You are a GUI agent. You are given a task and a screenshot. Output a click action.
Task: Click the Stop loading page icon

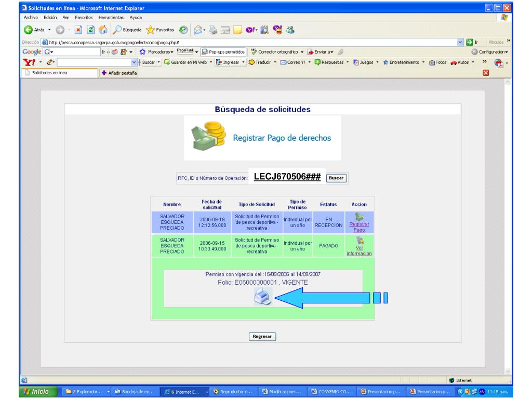[78, 30]
